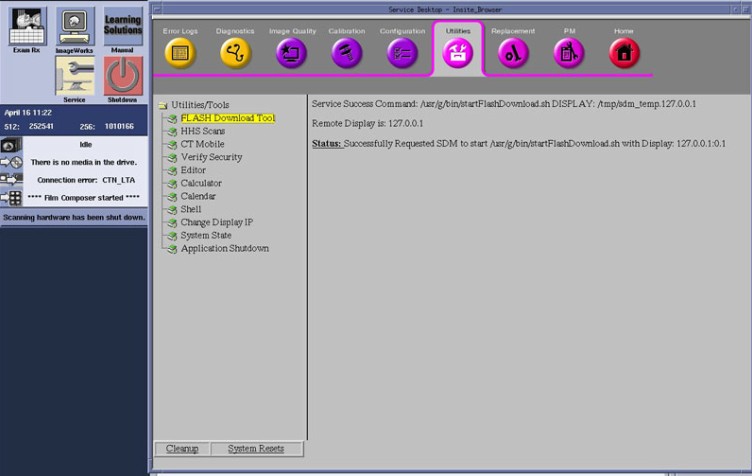This screenshot has height=476, width=752.
Task: Open Exam Rx desktop
Action: [x=28, y=28]
